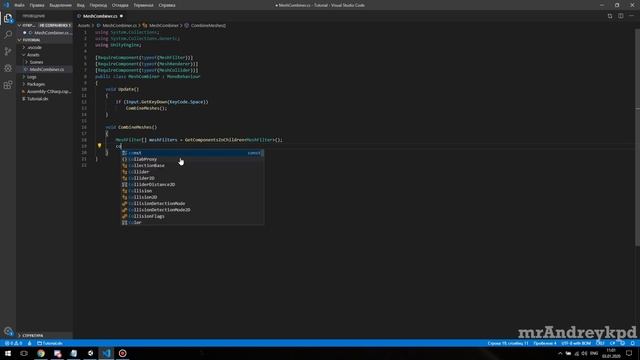Open the Terminal menu
Viewport: 640px width, 360px height.
143,5
